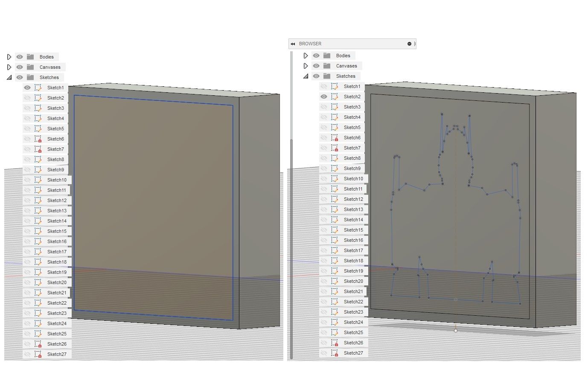Image resolution: width=588 pixels, height=370 pixels.
Task: Click the white origin point below the box model
Action: coord(456,330)
